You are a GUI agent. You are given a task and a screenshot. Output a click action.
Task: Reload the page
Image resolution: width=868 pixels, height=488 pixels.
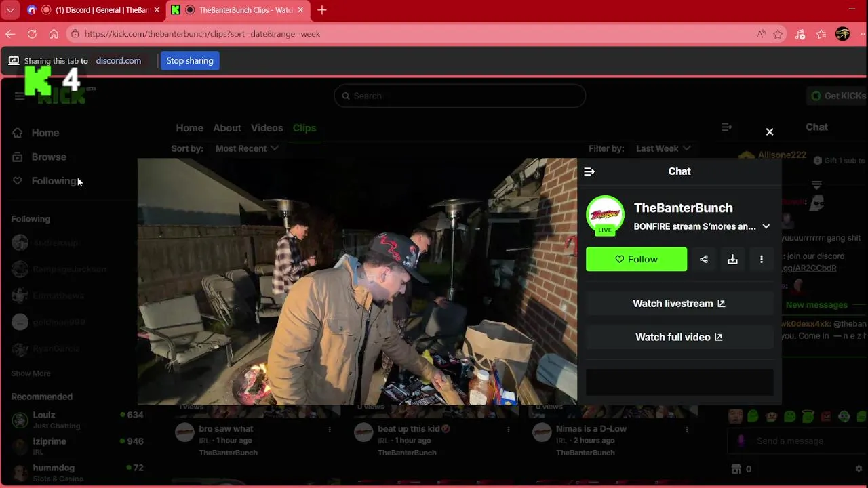click(32, 33)
